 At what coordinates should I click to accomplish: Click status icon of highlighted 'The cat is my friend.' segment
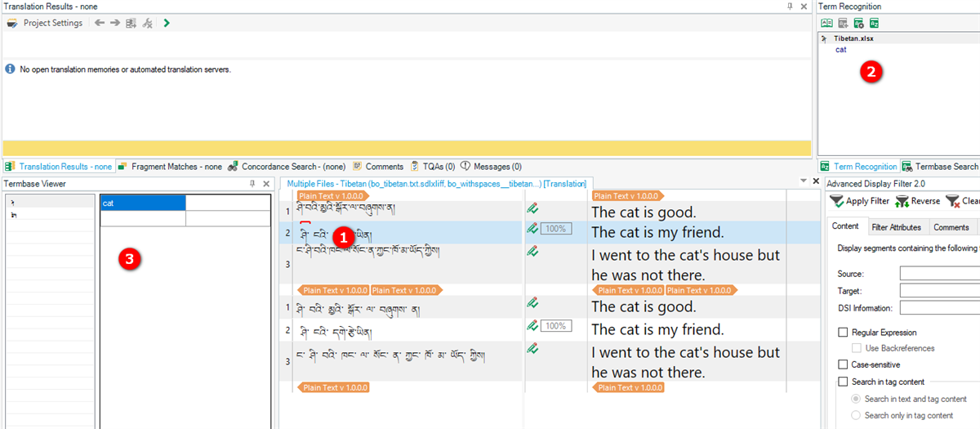pos(532,229)
